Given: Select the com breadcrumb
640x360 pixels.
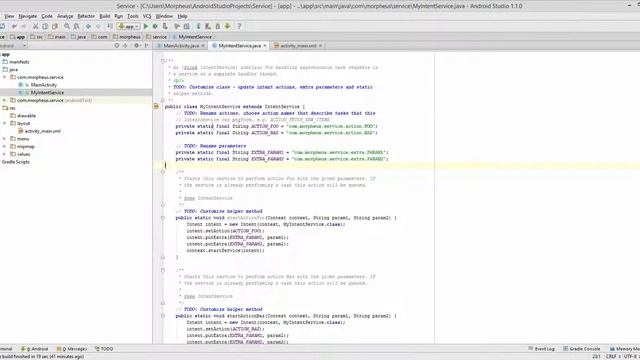Looking at the screenshot, I should coord(99,37).
